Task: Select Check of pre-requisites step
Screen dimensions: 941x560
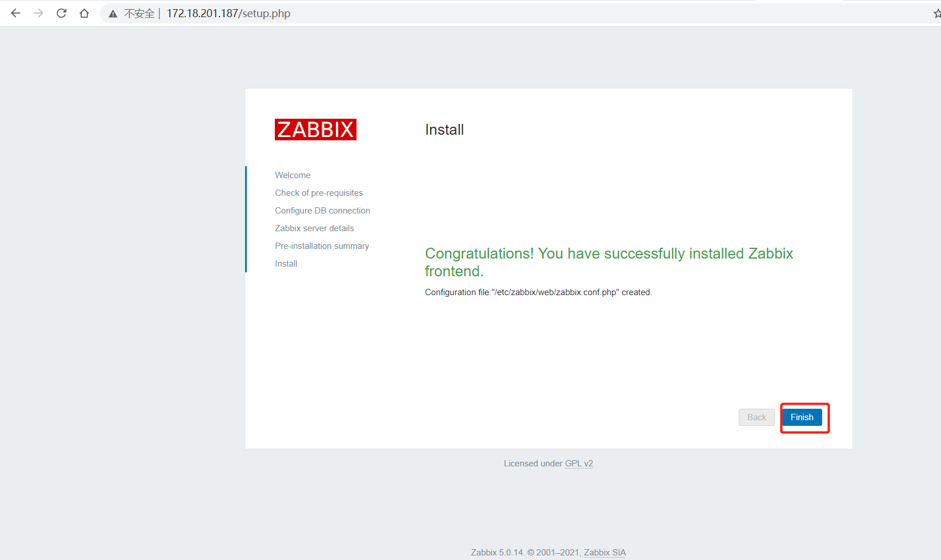Action: 319,193
